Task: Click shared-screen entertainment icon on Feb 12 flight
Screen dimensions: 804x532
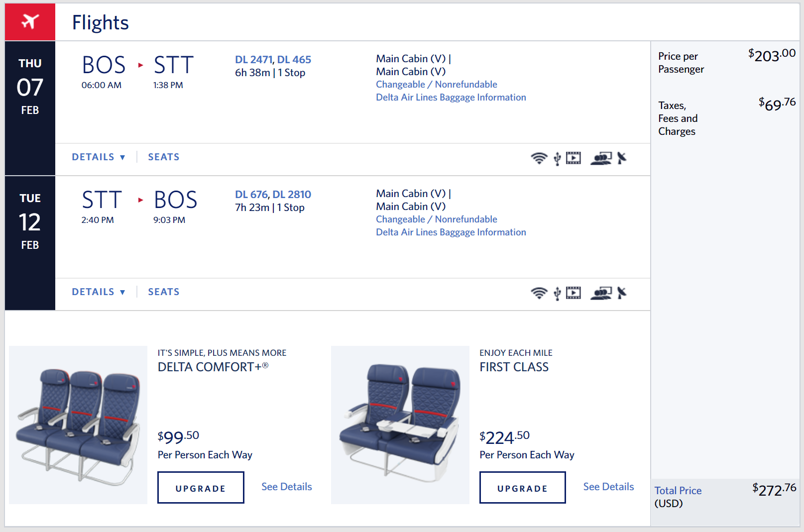Action: pyautogui.click(x=601, y=293)
